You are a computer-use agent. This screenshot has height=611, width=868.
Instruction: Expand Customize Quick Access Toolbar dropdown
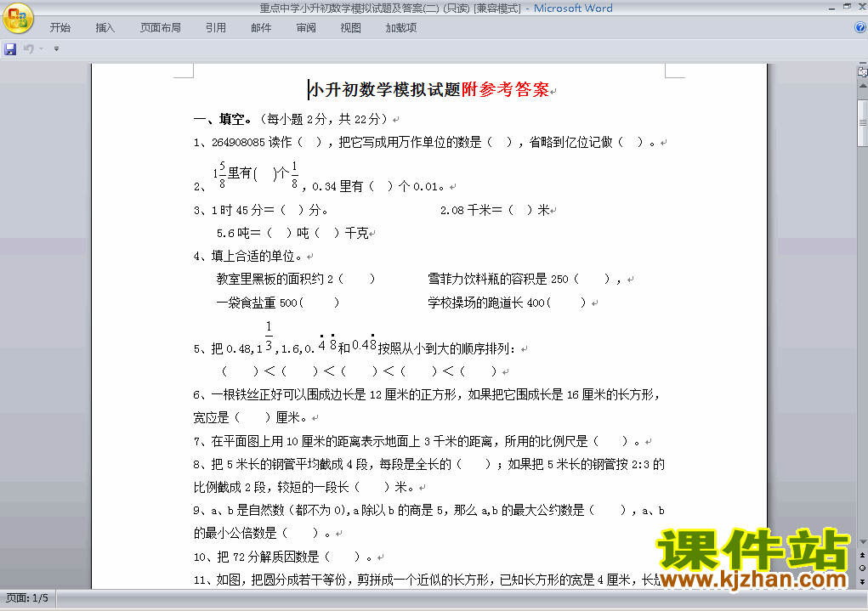(x=56, y=49)
